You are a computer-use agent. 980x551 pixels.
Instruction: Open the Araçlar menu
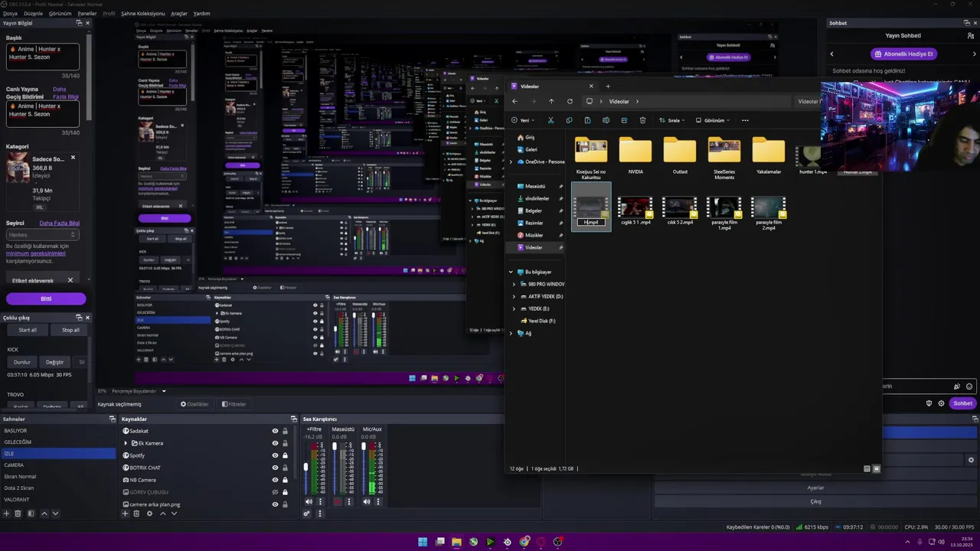click(179, 14)
